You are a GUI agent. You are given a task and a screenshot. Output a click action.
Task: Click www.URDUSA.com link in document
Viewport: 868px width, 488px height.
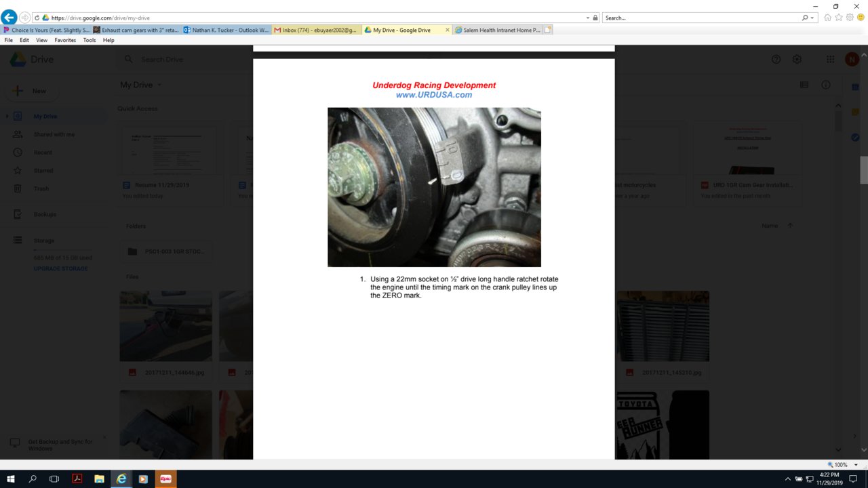pyautogui.click(x=434, y=95)
